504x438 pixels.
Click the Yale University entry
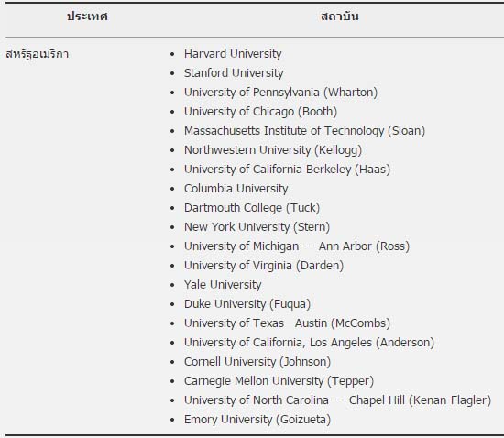pos(223,285)
